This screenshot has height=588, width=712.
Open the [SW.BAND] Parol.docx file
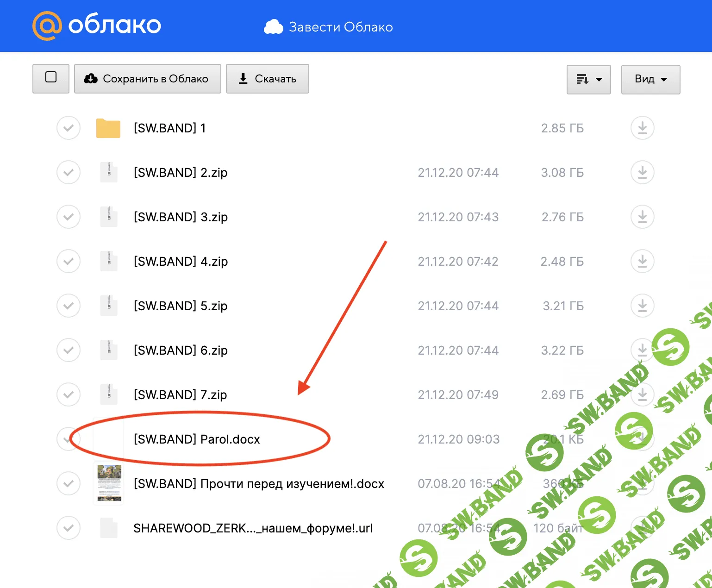click(197, 439)
